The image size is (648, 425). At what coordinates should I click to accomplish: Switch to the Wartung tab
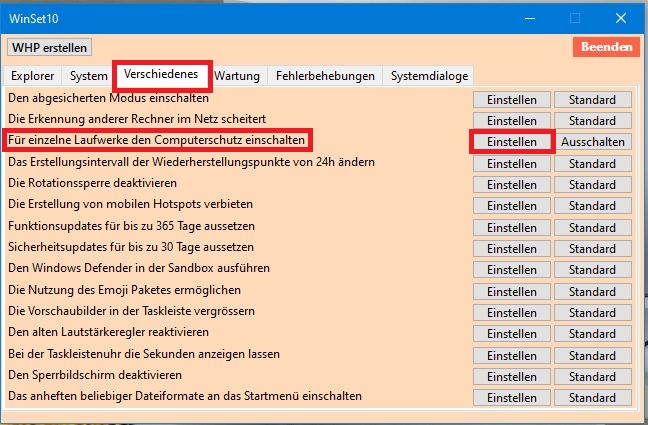click(237, 76)
